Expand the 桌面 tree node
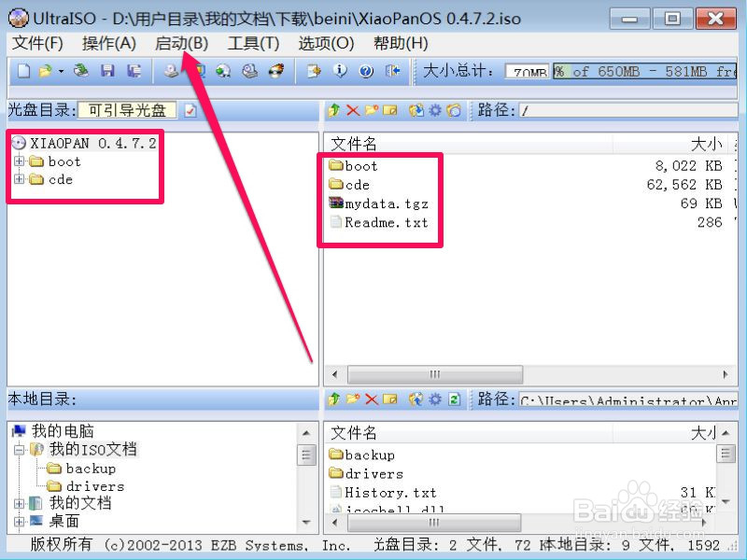This screenshot has height=560, width=747. (19, 522)
